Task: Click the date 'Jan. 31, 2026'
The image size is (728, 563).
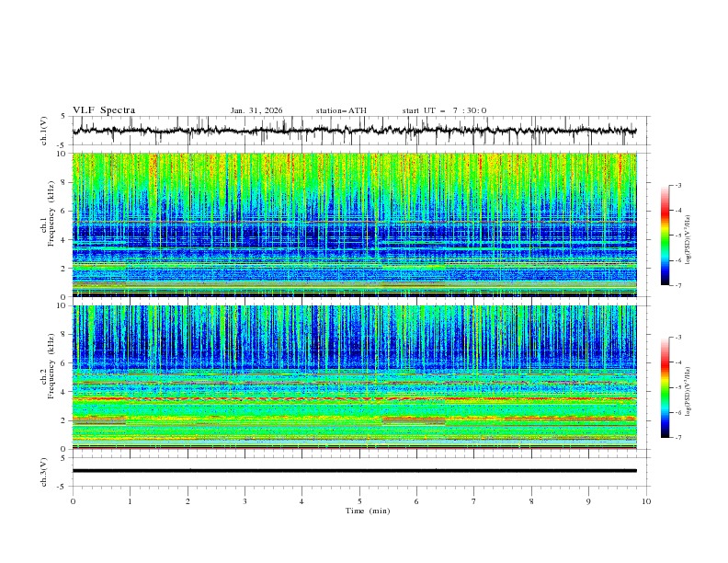Action: [256, 110]
